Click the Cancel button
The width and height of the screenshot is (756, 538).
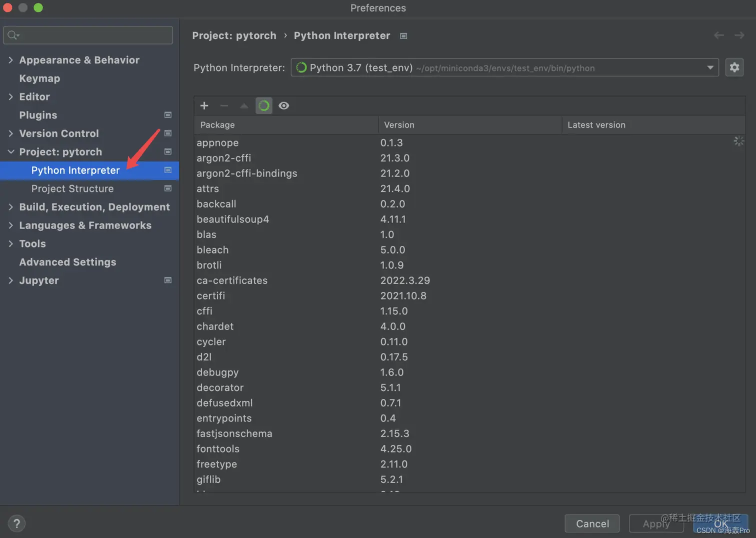(x=592, y=523)
